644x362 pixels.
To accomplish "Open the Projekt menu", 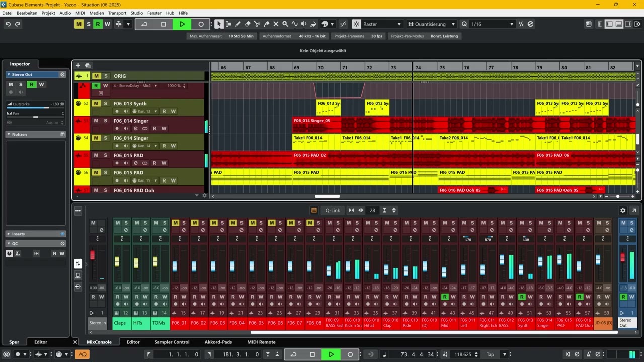I will click(48, 13).
